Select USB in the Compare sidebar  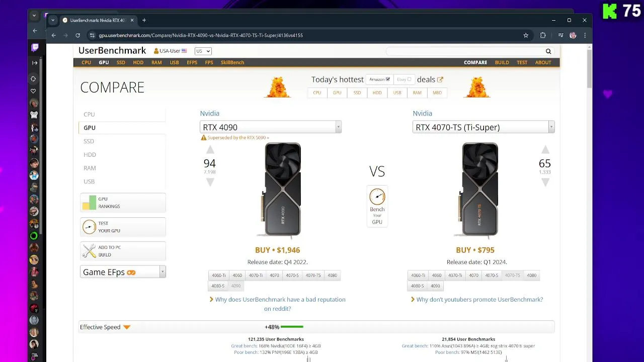click(89, 182)
